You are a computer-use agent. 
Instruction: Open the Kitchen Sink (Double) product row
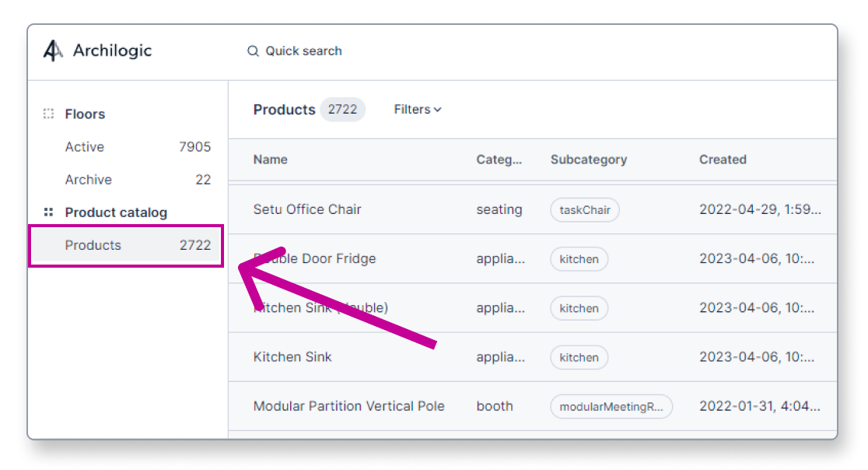pyautogui.click(x=321, y=308)
